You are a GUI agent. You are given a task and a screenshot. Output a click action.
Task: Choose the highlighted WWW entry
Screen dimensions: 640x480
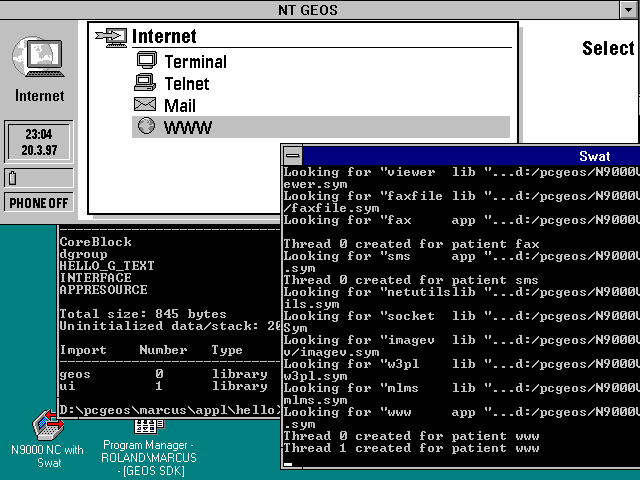click(321, 127)
